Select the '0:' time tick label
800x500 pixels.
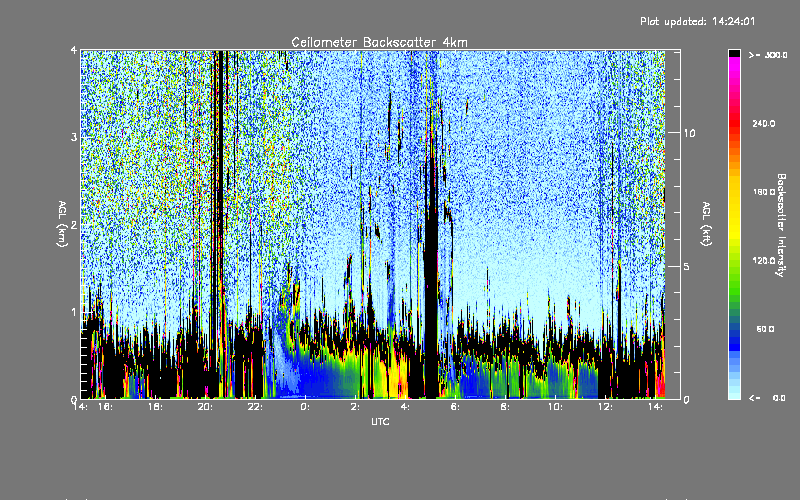pos(305,407)
